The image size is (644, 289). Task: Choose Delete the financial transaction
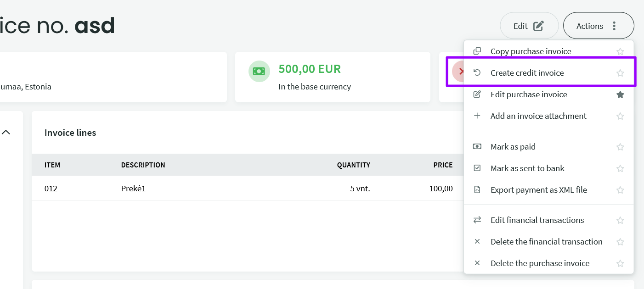click(x=546, y=242)
